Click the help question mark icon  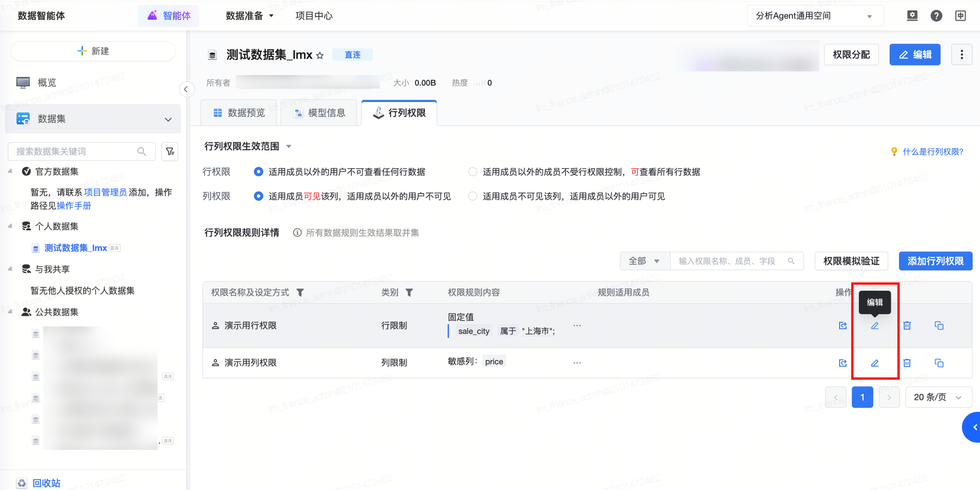coord(936,16)
